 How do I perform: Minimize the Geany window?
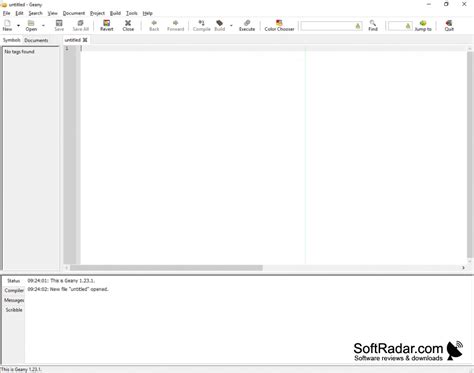point(429,4)
